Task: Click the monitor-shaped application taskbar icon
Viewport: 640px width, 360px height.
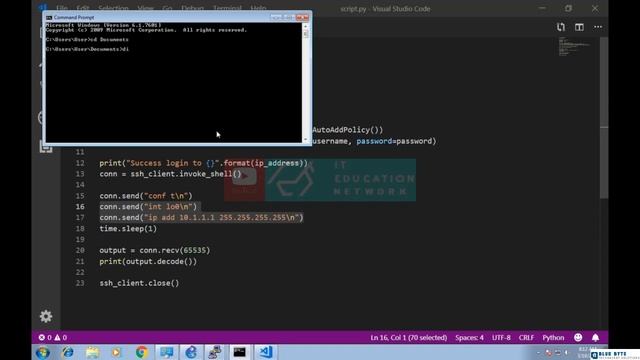Action: [167, 352]
